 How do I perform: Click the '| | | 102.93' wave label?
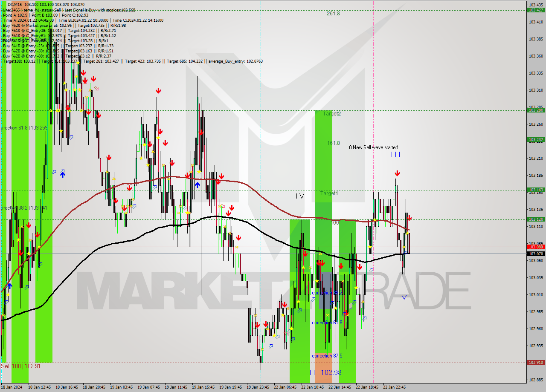coord(325,372)
